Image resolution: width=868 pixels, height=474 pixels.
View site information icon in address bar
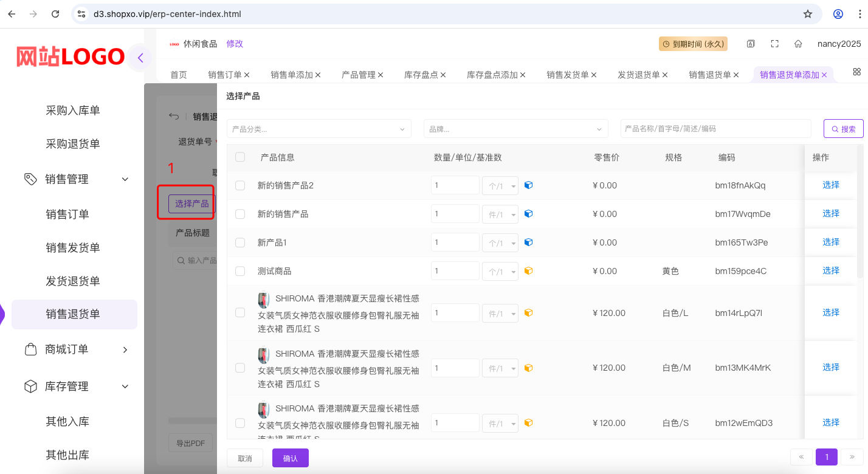(81, 13)
